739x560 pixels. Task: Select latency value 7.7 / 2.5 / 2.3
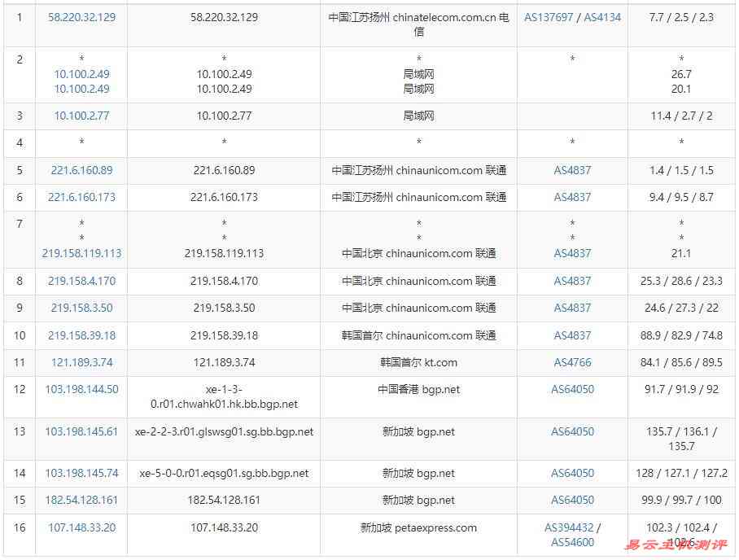[x=681, y=17]
